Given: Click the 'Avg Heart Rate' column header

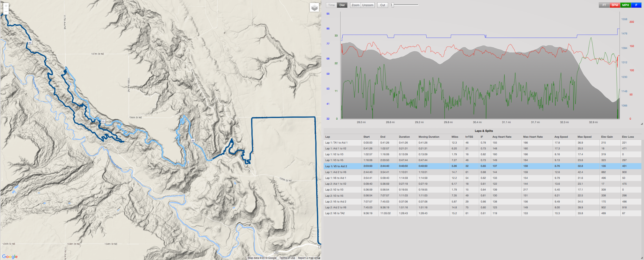Looking at the screenshot, I should pyautogui.click(x=502, y=137).
